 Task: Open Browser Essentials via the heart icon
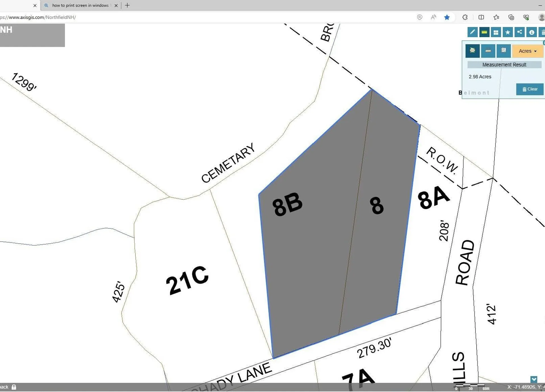coord(526,17)
